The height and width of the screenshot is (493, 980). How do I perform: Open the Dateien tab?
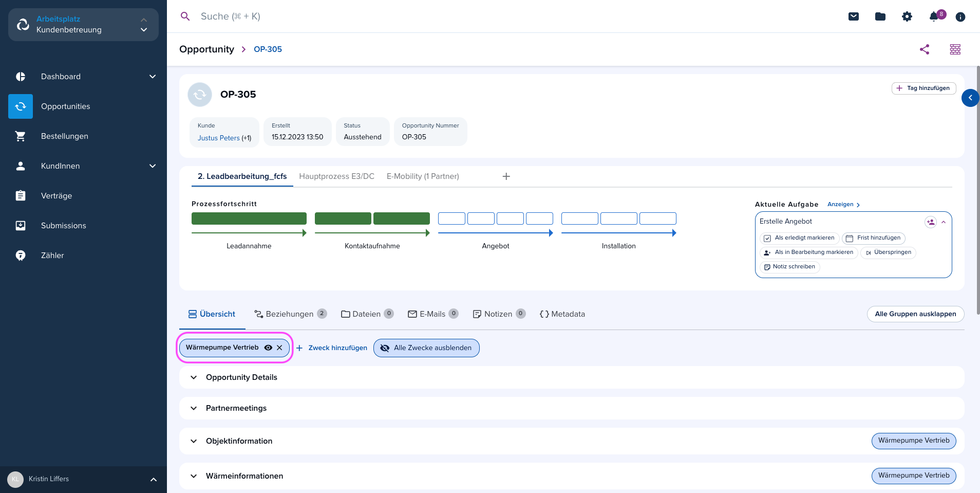click(x=367, y=314)
